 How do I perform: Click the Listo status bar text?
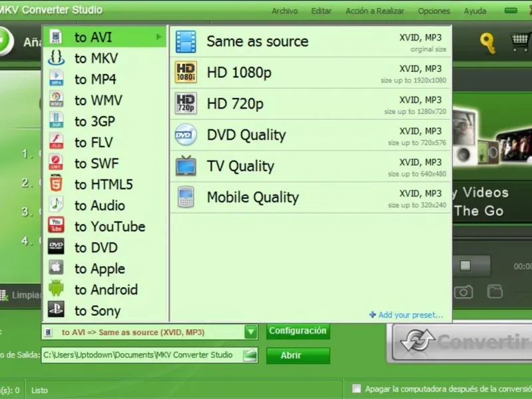point(40,390)
